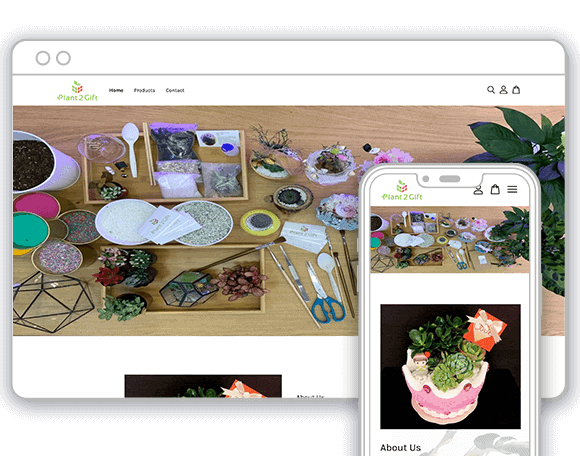Click the About Us heading on mobile

[401, 447]
